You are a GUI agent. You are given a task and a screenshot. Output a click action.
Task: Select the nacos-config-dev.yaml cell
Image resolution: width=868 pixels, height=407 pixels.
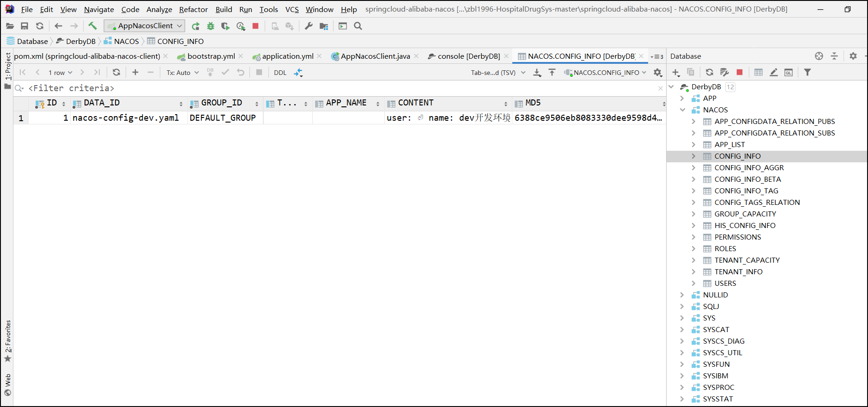point(129,118)
